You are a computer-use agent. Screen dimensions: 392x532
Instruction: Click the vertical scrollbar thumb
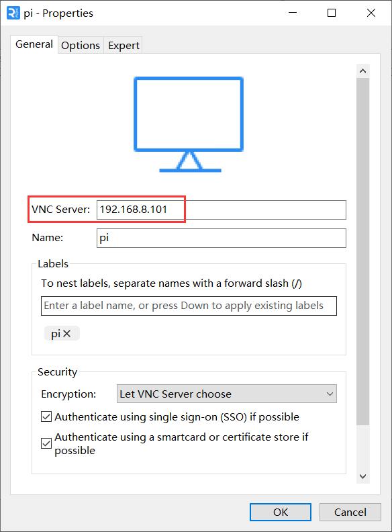tap(363, 251)
